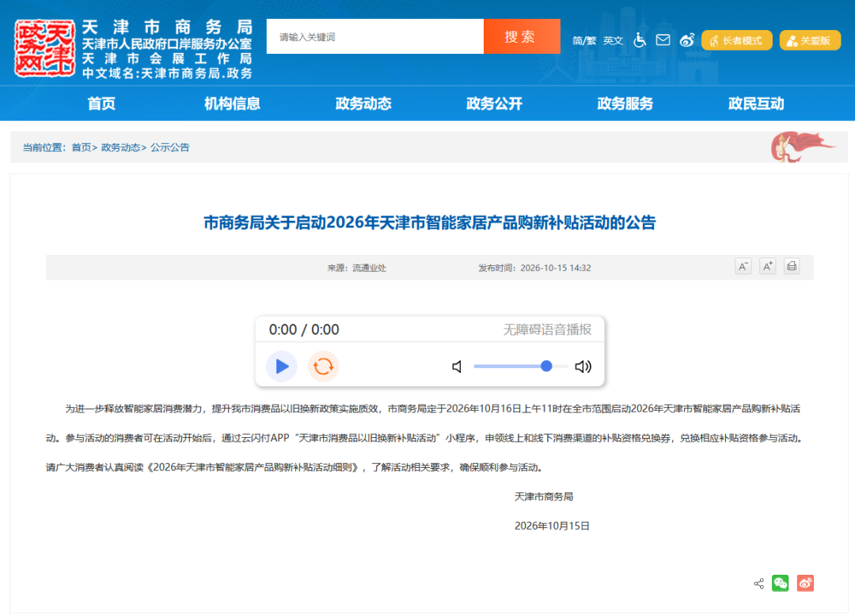Click the loud speaker volume icon
Viewport: 855px width, 616px height.
(583, 367)
